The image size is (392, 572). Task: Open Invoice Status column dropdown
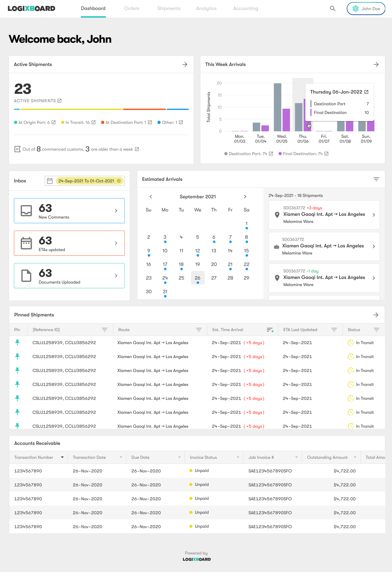pyautogui.click(x=238, y=457)
